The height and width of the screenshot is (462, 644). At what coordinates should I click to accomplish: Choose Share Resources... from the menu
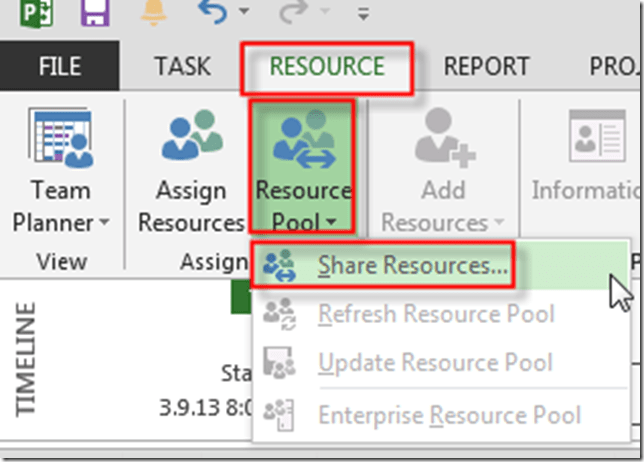pyautogui.click(x=411, y=266)
